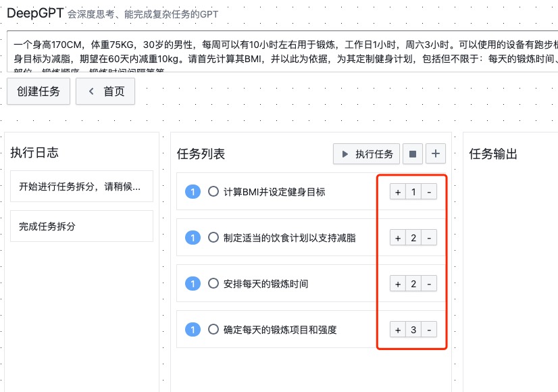Click task title 计算BMI并设定健身目标
Viewport: 558px width, 392px height.
point(274,192)
